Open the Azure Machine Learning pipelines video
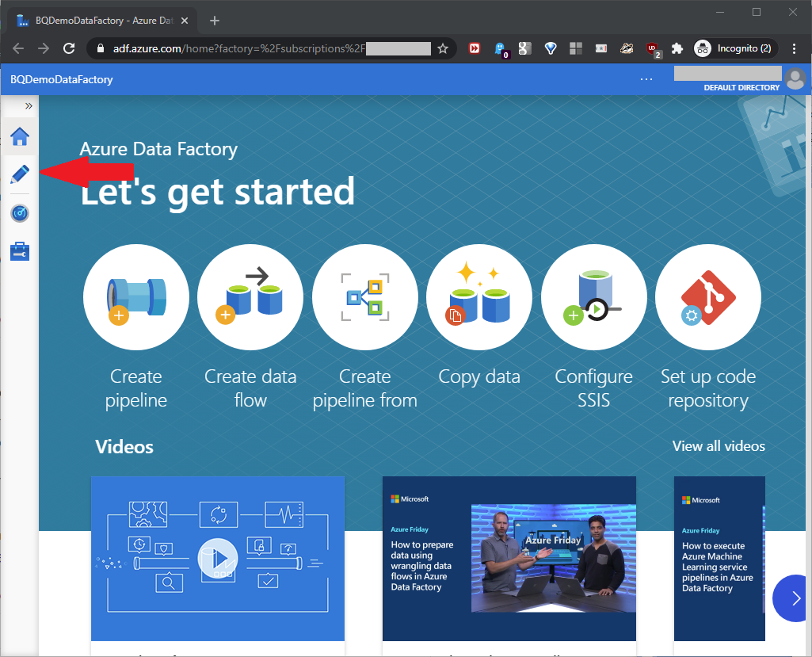 click(x=719, y=559)
